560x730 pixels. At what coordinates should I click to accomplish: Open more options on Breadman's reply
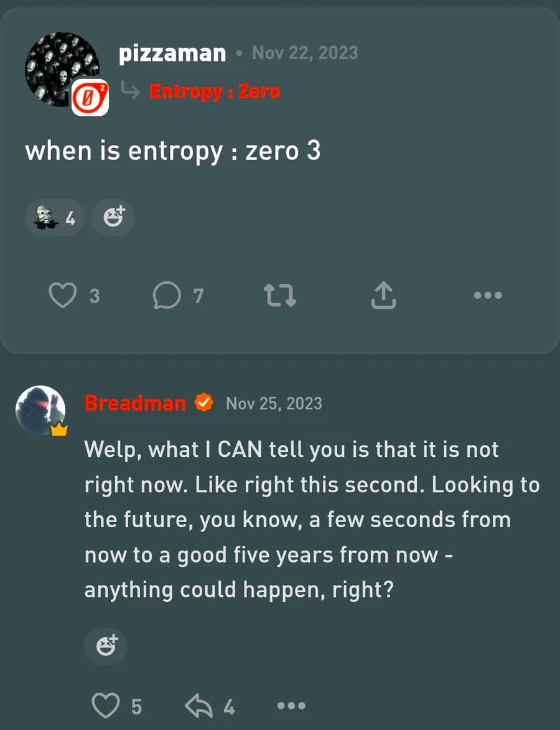pyautogui.click(x=291, y=706)
